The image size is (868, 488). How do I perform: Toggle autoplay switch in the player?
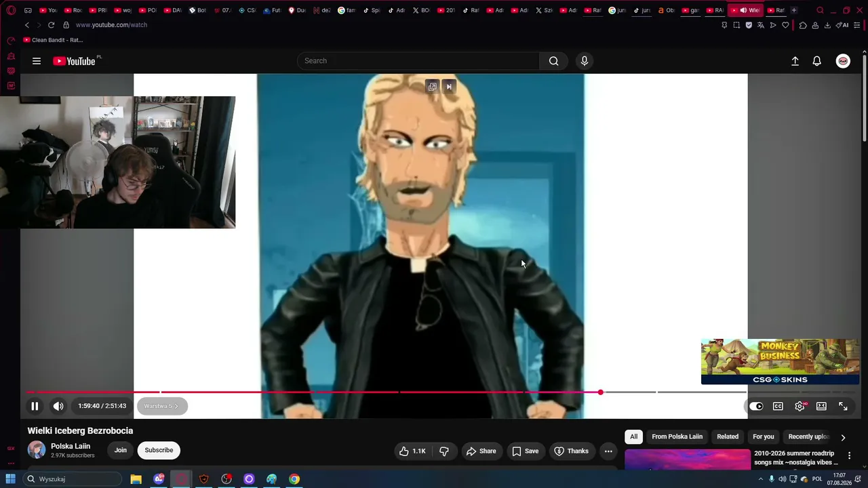coord(756,406)
